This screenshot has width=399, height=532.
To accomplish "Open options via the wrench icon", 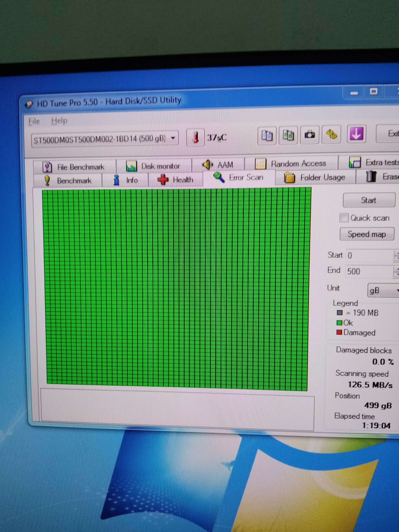I will click(x=331, y=134).
